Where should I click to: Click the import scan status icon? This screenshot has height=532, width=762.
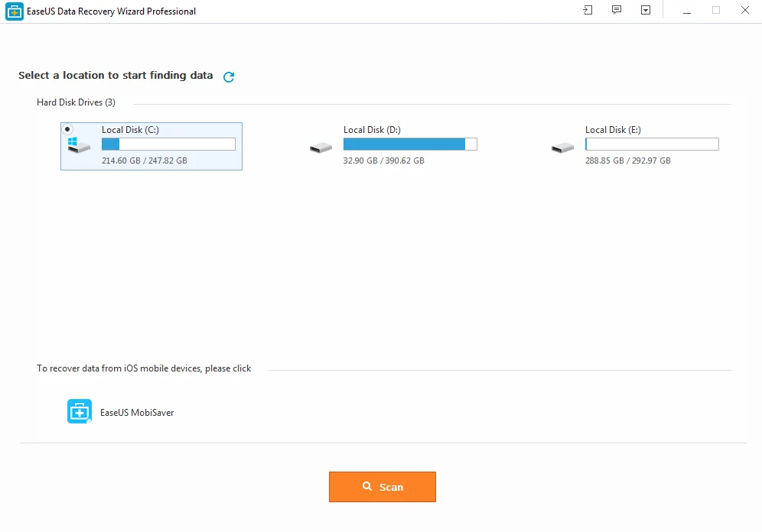coord(588,11)
